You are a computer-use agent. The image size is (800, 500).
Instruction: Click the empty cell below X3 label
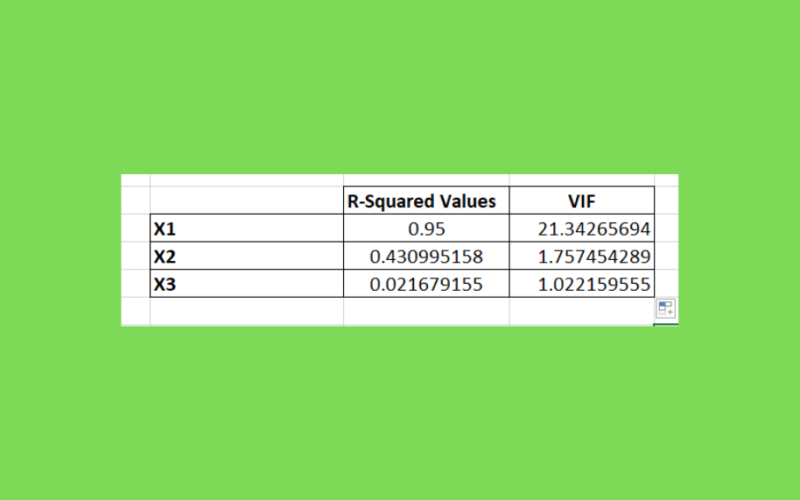tap(247, 310)
